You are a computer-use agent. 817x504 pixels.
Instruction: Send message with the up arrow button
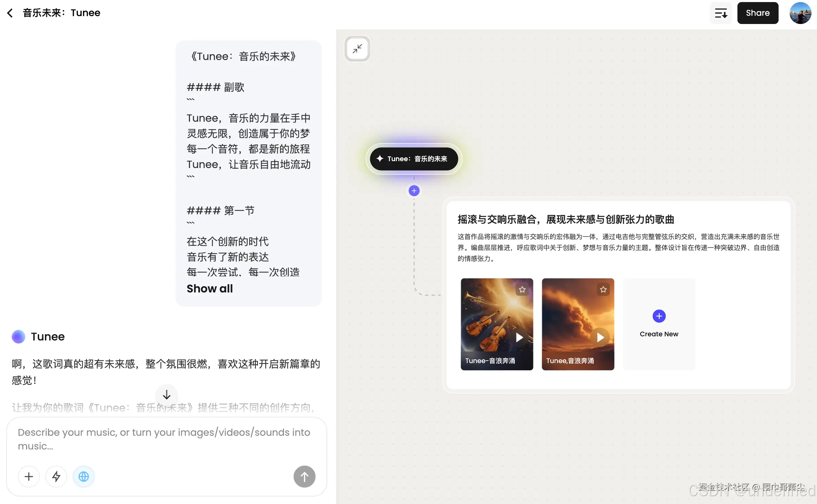(304, 477)
